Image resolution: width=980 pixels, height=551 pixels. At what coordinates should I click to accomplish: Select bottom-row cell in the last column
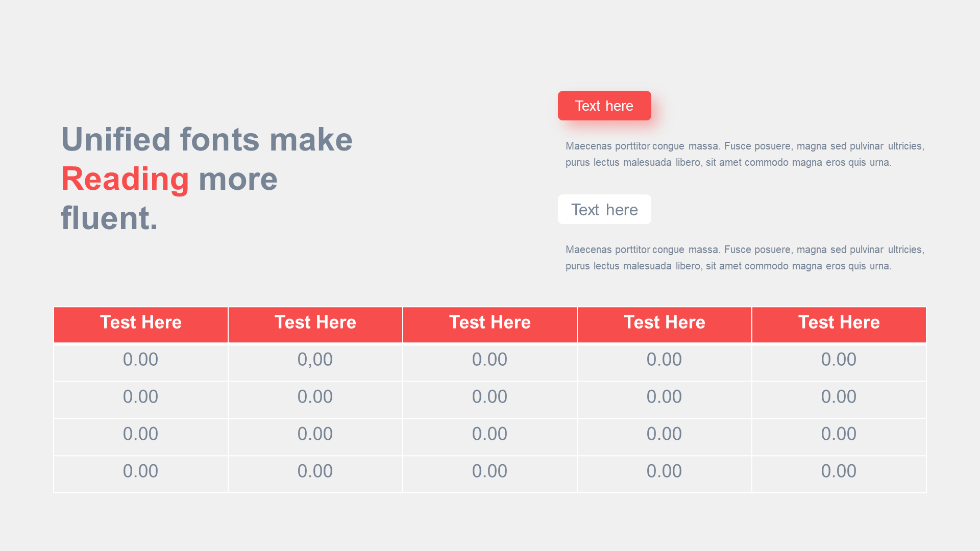tap(839, 474)
